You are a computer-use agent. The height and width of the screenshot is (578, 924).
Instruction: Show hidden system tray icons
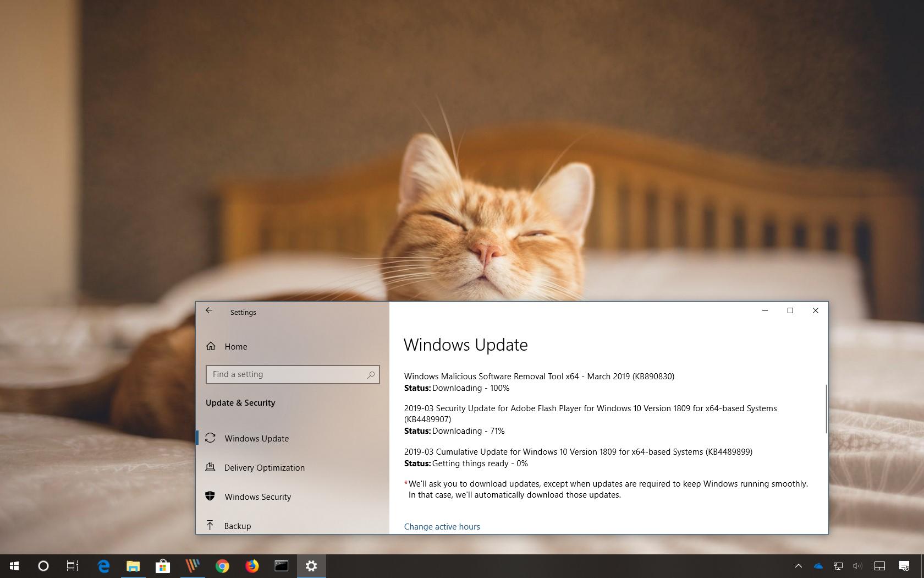coord(799,566)
